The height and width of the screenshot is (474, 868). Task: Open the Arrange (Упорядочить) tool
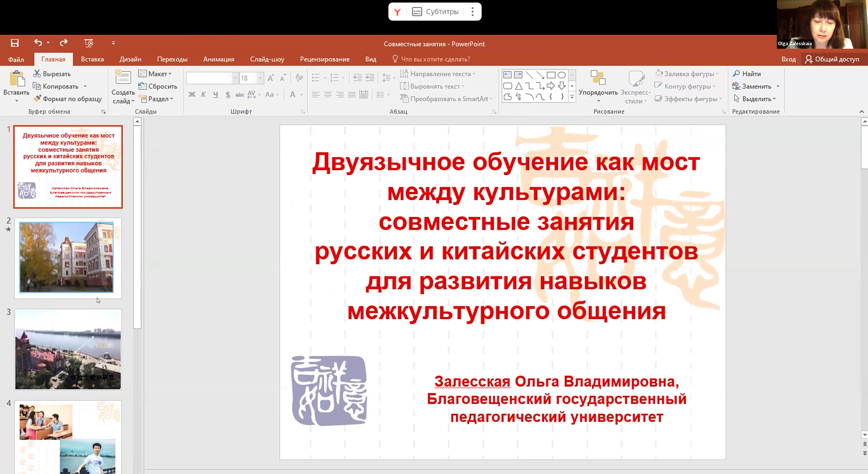coord(598,83)
